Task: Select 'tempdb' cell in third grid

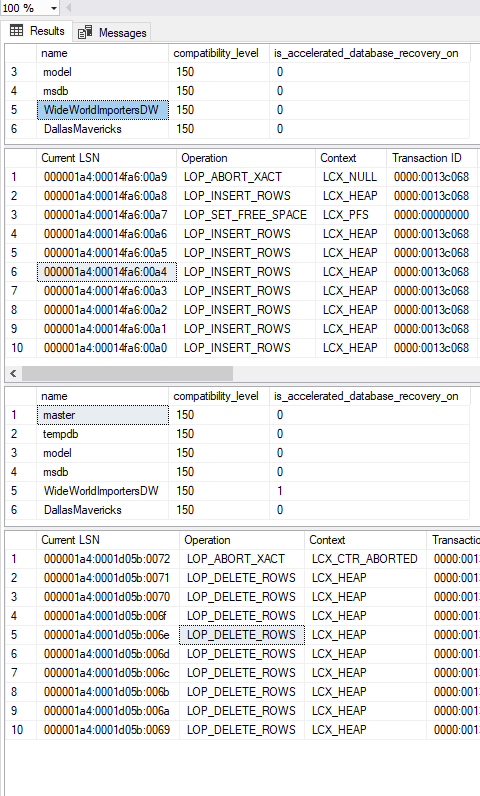Action: (x=102, y=434)
